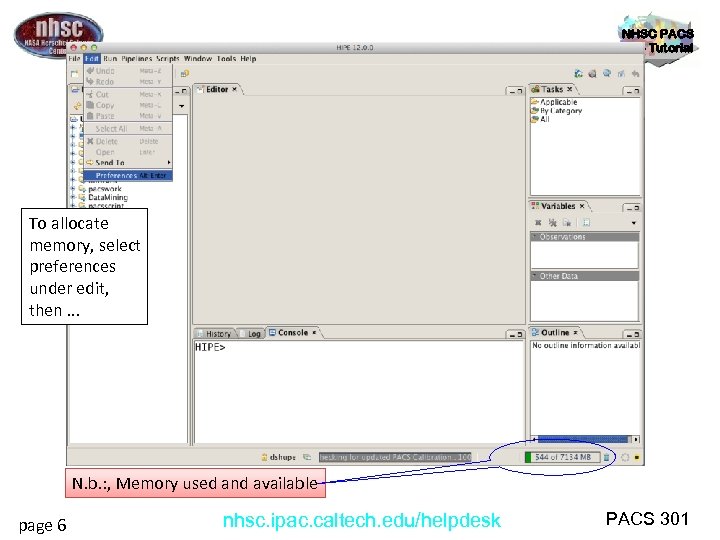This screenshot has height=540, width=720.
Task: Expand the pacswork folder
Action: [73, 189]
